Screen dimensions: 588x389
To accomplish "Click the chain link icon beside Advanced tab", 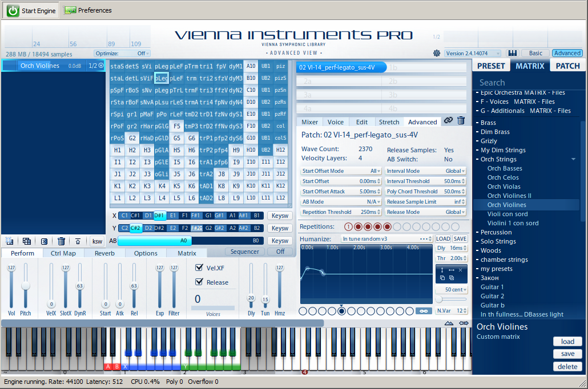I will coord(449,120).
